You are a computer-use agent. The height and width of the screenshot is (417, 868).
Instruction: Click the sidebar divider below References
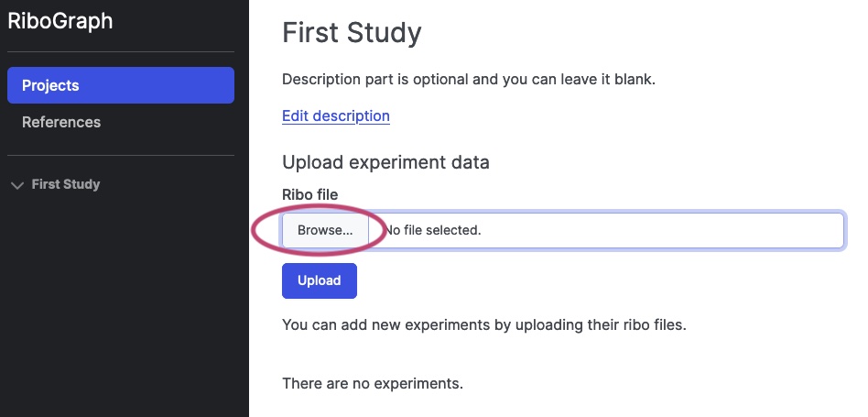pyautogui.click(x=121, y=156)
